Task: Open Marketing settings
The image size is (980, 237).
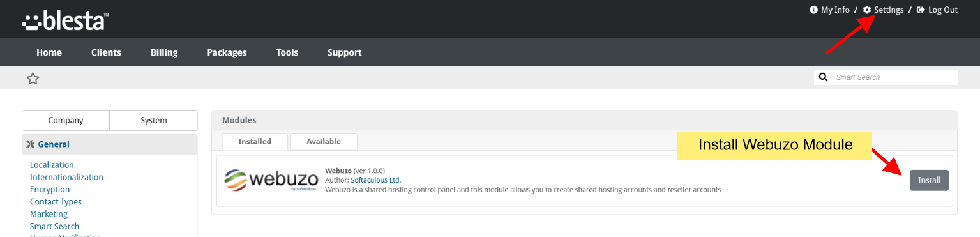Action: 49,213
